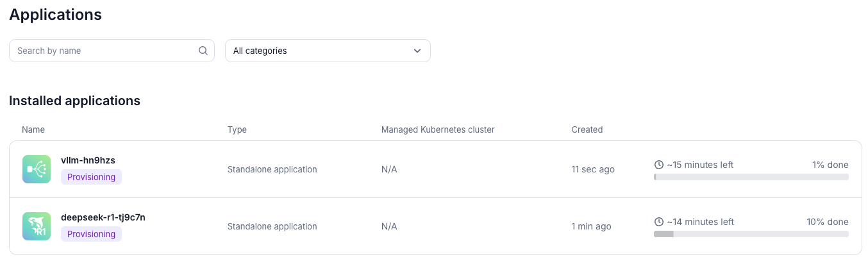Click the vllm-hn9hzs 1% progress bar
Screen dimensions: 868x266
(751, 177)
